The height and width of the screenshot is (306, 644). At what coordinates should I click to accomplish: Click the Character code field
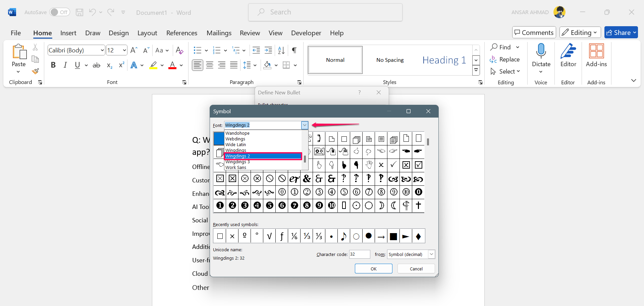[x=360, y=254]
